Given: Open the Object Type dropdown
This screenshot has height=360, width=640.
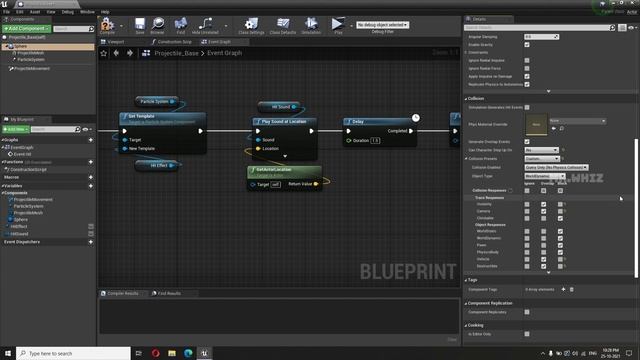Looking at the screenshot, I should pos(544,176).
